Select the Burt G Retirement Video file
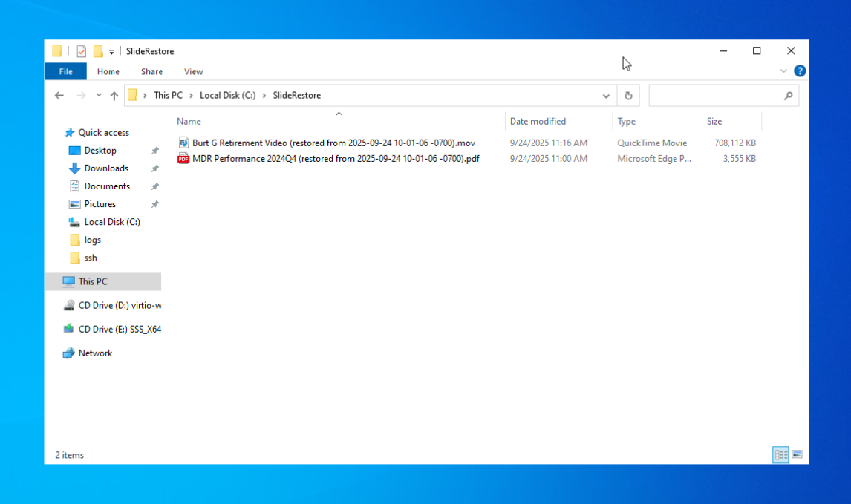The width and height of the screenshot is (851, 504). click(x=333, y=143)
